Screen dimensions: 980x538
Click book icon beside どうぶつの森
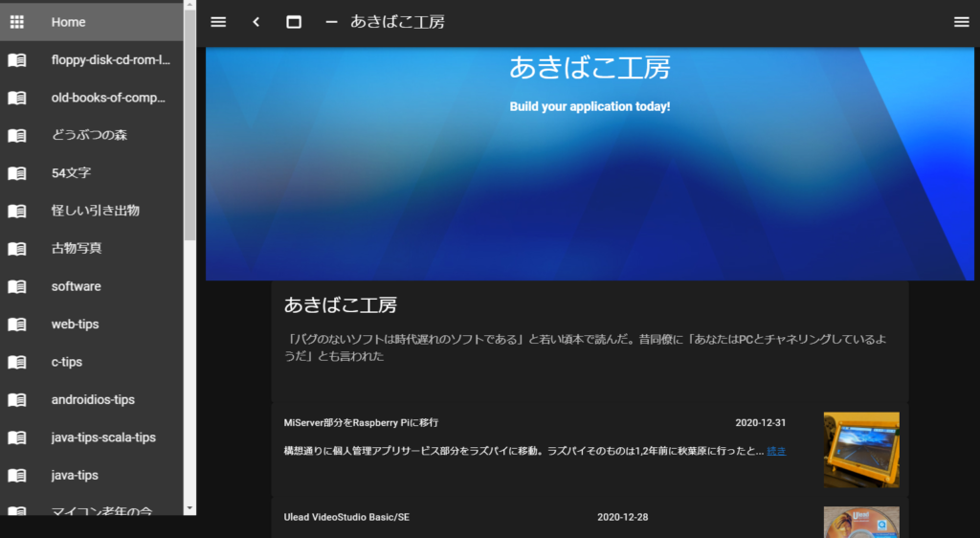pos(16,135)
